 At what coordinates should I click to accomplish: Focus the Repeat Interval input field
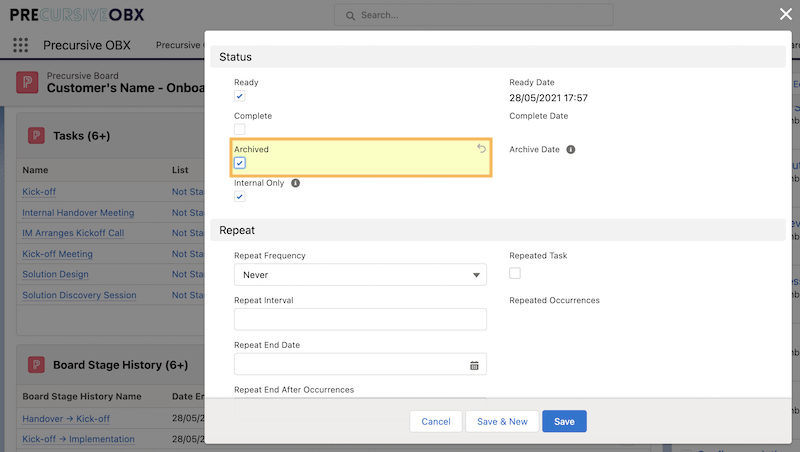(x=360, y=319)
